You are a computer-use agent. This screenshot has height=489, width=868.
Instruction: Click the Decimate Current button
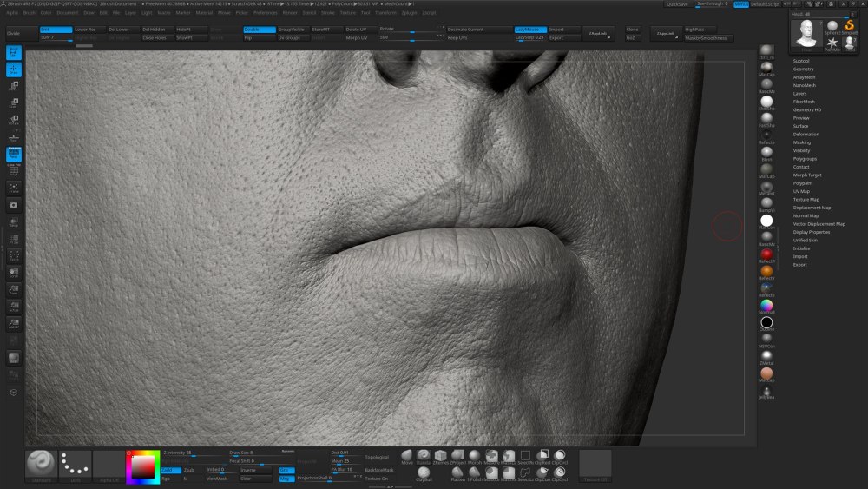coord(479,30)
